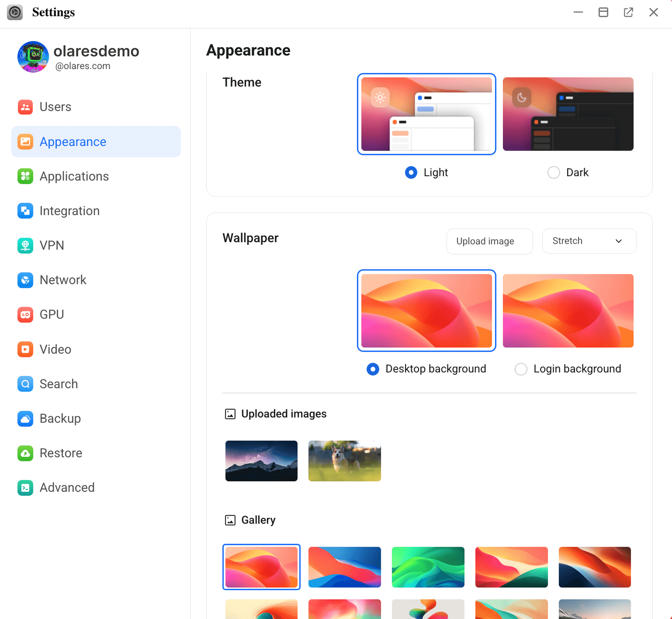Switch wallpaper to Login background
Image resolution: width=672 pixels, height=619 pixels.
coord(521,369)
